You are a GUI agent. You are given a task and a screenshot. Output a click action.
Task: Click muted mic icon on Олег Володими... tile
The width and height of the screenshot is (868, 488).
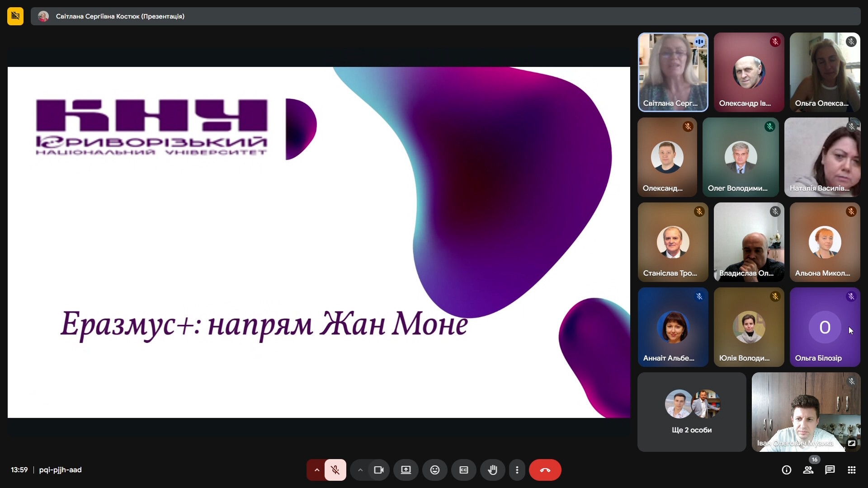click(770, 127)
